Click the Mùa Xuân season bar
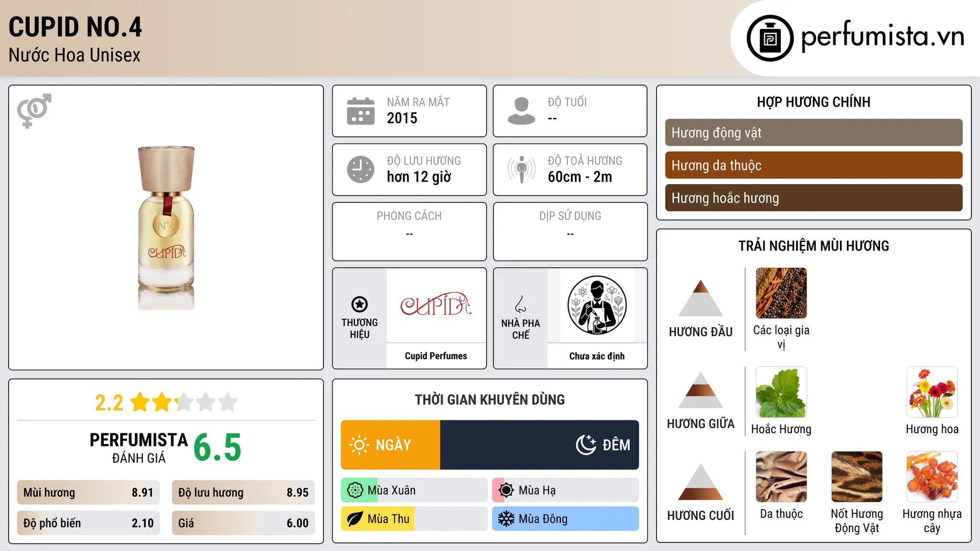This screenshot has width=980, height=551. [414, 490]
